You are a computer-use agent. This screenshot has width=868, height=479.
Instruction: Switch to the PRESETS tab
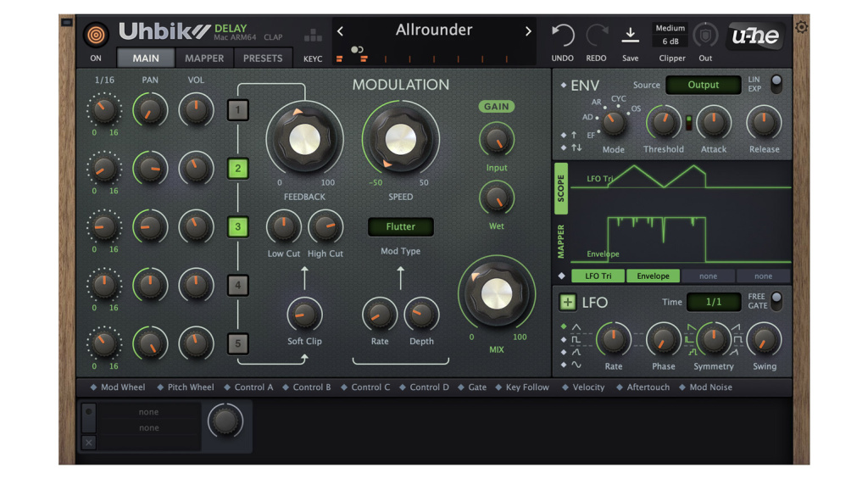click(263, 58)
